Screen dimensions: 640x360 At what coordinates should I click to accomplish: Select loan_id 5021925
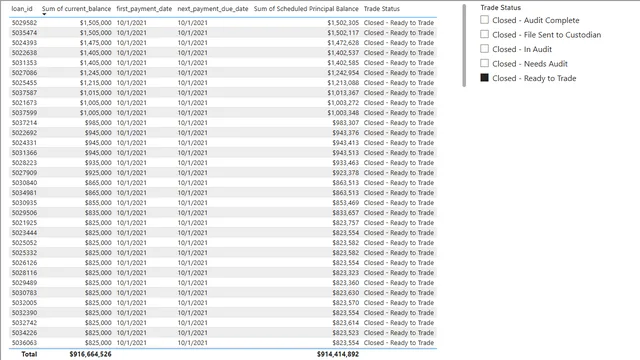click(x=24, y=223)
